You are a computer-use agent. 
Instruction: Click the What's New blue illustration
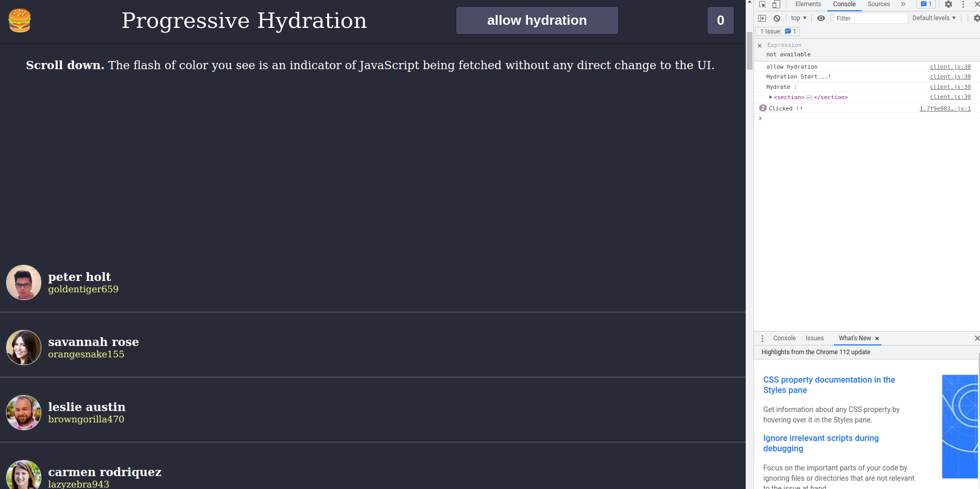[x=960, y=426]
